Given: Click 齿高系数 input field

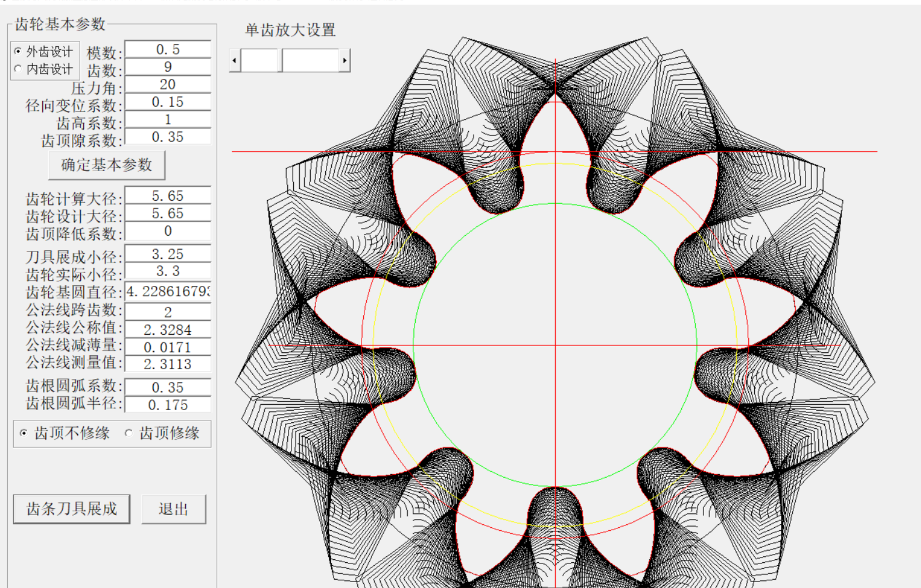Looking at the screenshot, I should click(x=168, y=119).
